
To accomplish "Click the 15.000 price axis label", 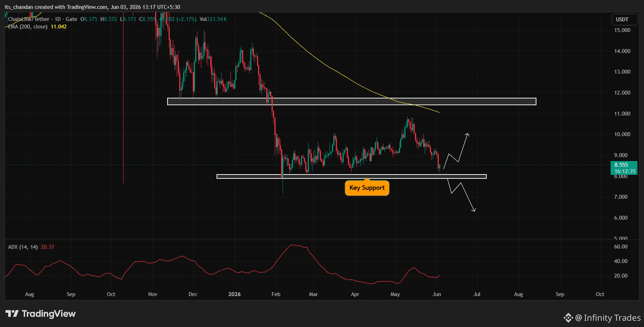I will coord(622,30).
